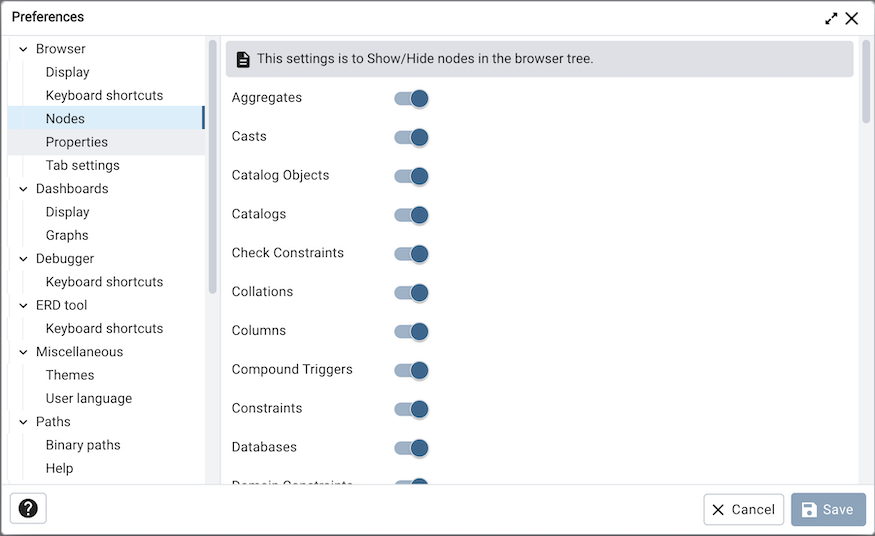Collapse the Miscellaneous tree section
This screenshot has width=875, height=536.
pos(23,352)
